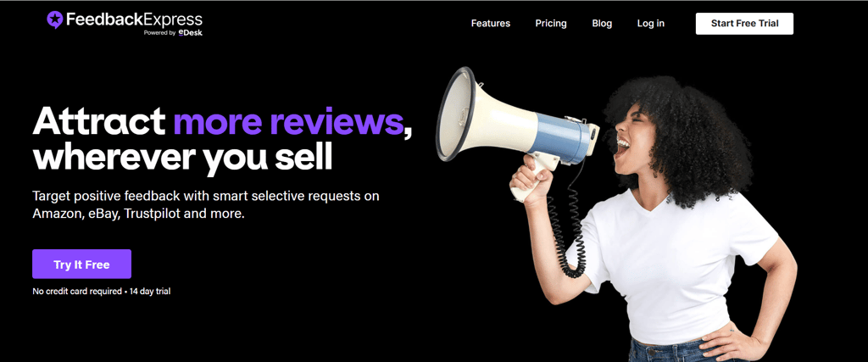Click the purple "more reviews" headline text
The height and width of the screenshot is (362, 868).
coord(288,120)
